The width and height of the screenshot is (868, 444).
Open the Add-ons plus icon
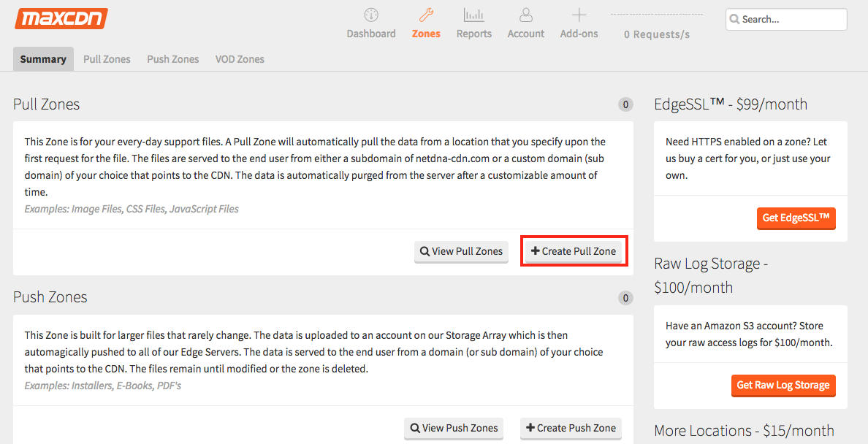click(579, 15)
